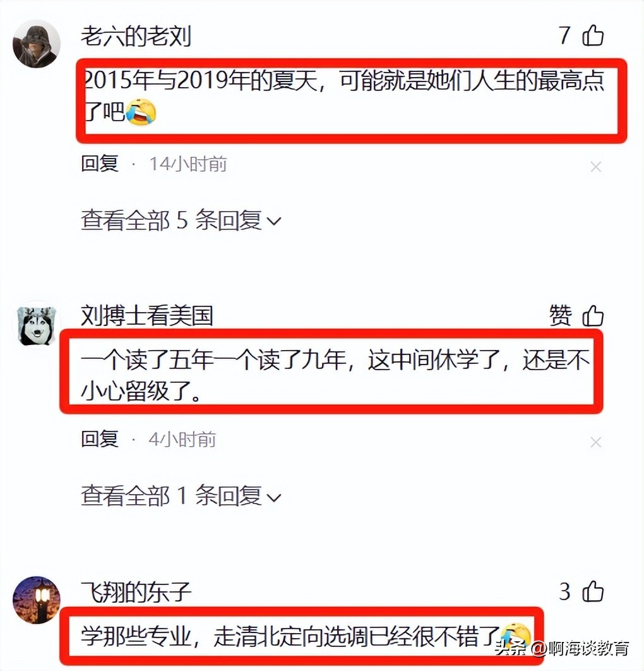Click the 7 likes count
Image resolution: width=644 pixels, height=671 pixels.
tap(565, 35)
